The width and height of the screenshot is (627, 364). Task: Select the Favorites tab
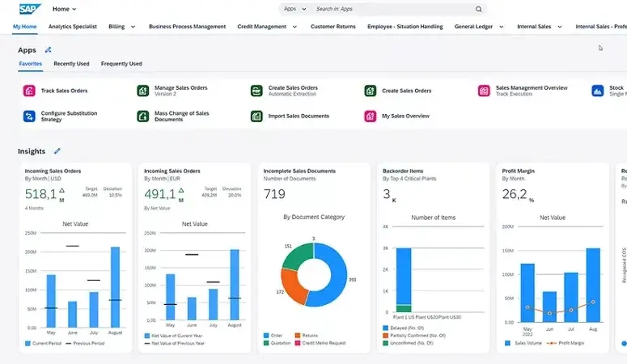pyautogui.click(x=31, y=64)
